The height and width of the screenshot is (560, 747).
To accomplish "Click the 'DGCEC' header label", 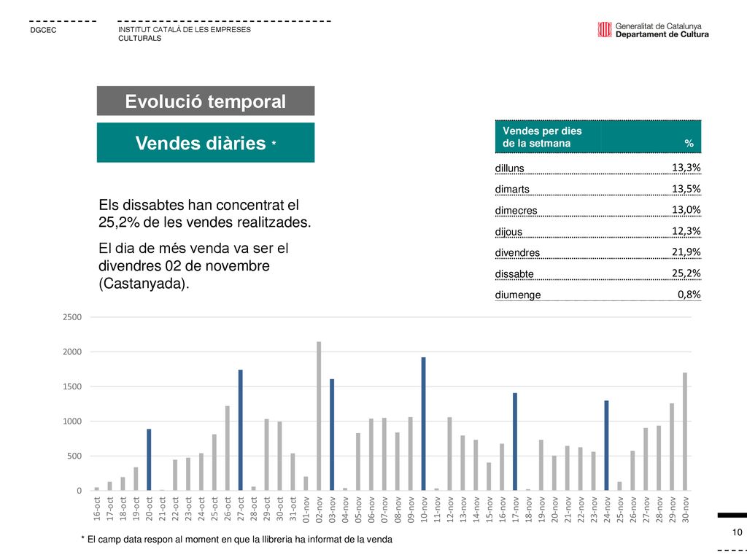I will coord(43,30).
